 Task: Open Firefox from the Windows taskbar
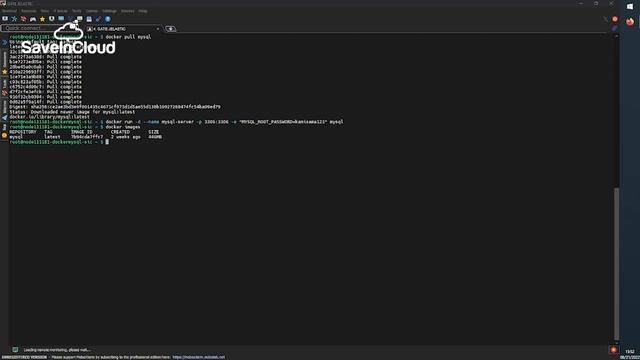click(x=630, y=22)
